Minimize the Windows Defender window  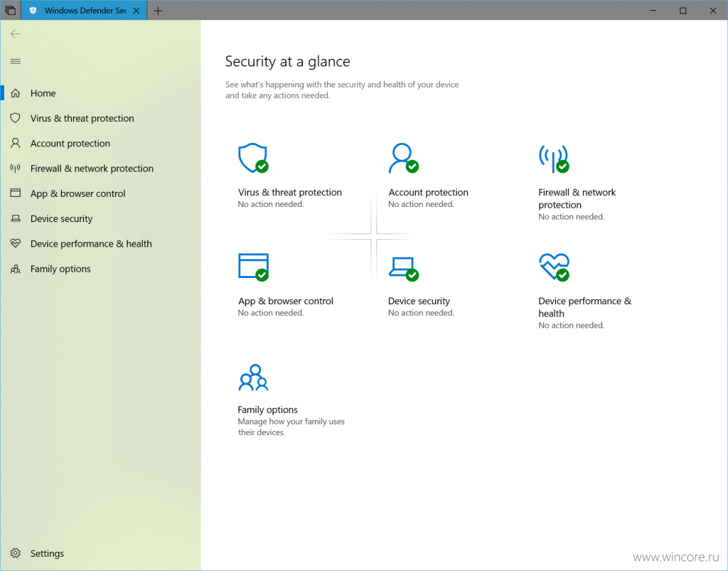653,10
